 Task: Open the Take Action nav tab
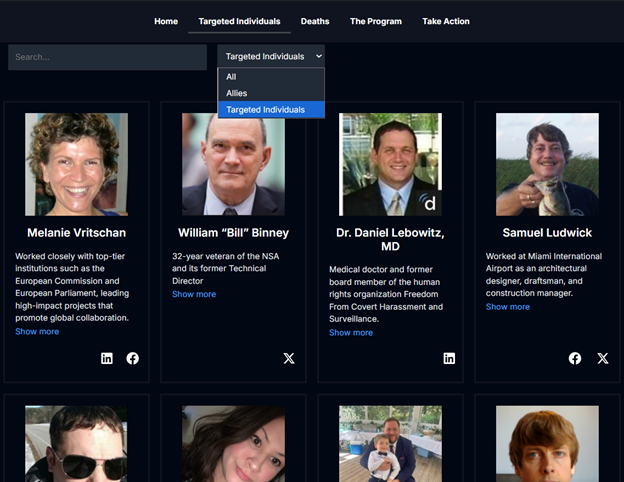click(x=446, y=21)
